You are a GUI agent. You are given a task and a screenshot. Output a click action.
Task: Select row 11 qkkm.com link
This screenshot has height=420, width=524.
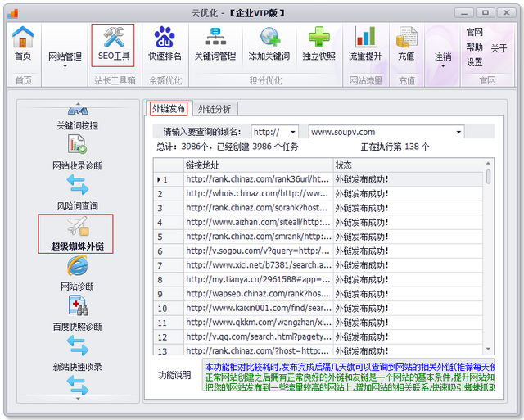259,323
